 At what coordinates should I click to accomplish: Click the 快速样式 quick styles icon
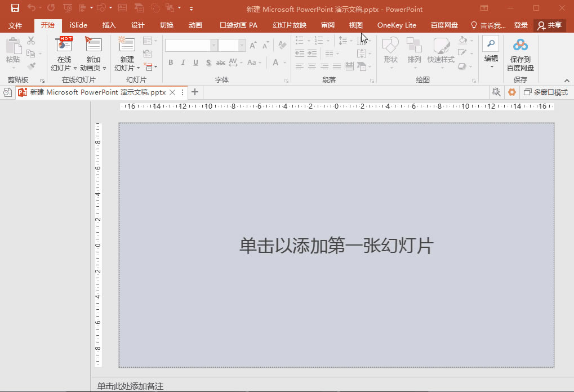pos(441,46)
